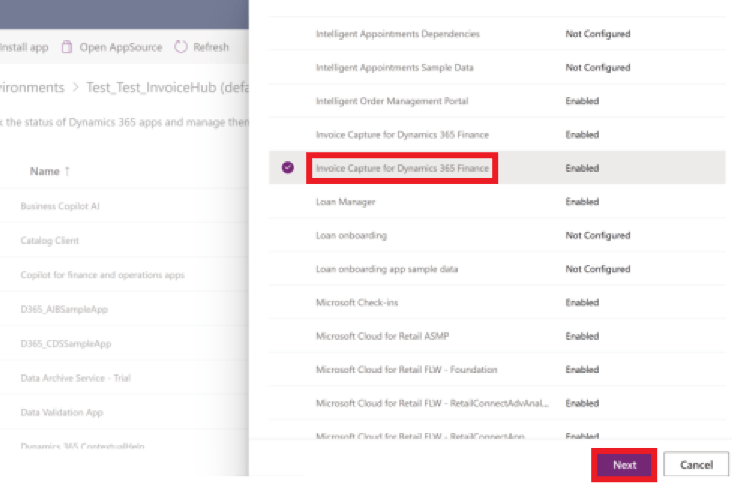Uncheck the selected Invoice Capture row checkmark
The image size is (732, 490).
tap(288, 168)
